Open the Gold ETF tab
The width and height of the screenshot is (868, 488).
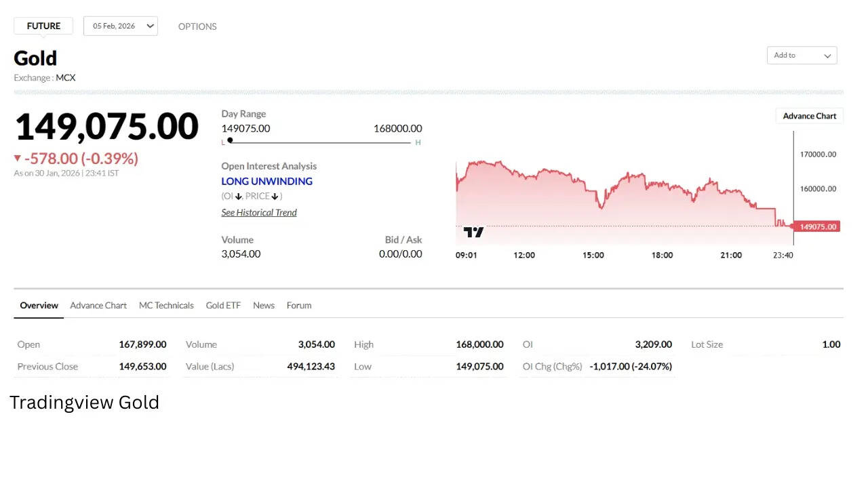223,306
